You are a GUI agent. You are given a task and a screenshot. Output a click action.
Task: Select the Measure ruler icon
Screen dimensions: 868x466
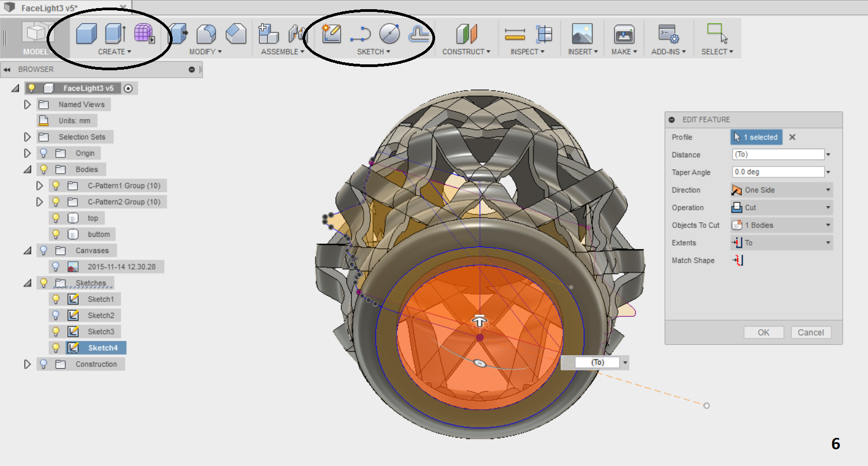point(515,35)
